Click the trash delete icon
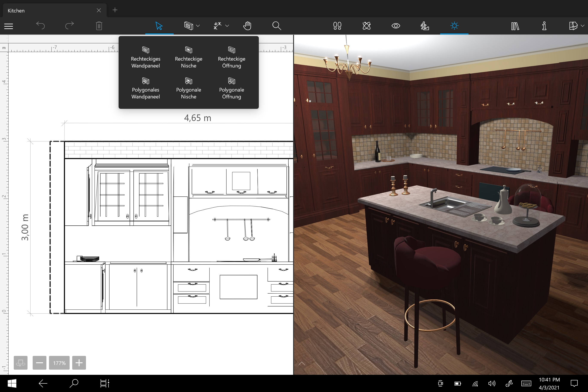 click(99, 26)
